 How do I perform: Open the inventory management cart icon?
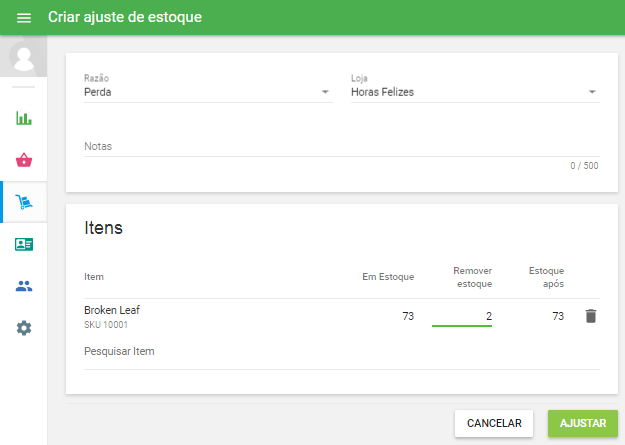(x=24, y=202)
